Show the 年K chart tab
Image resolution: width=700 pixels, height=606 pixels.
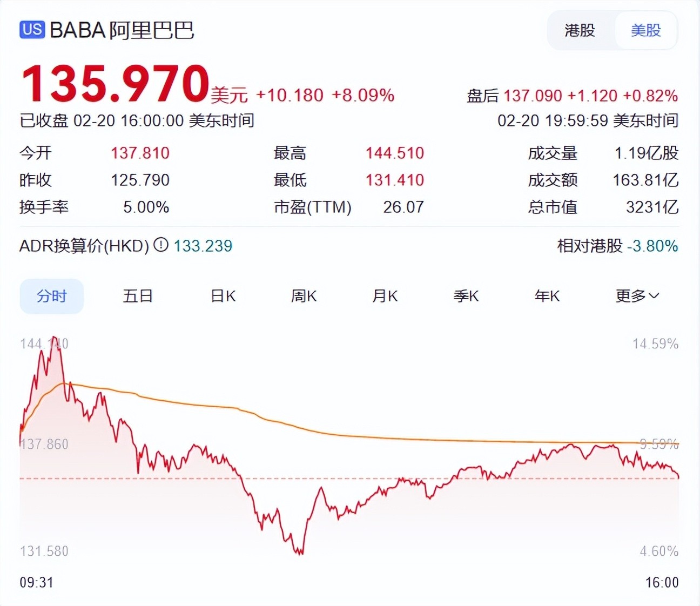tap(547, 296)
